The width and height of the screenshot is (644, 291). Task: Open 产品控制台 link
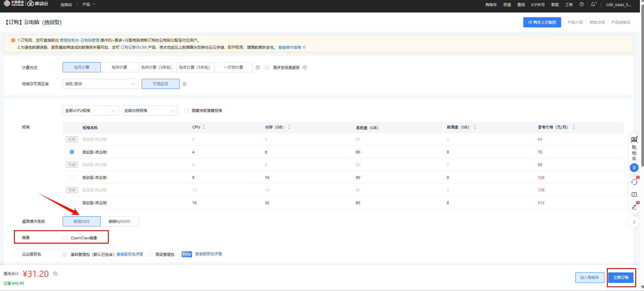pyautogui.click(x=621, y=22)
